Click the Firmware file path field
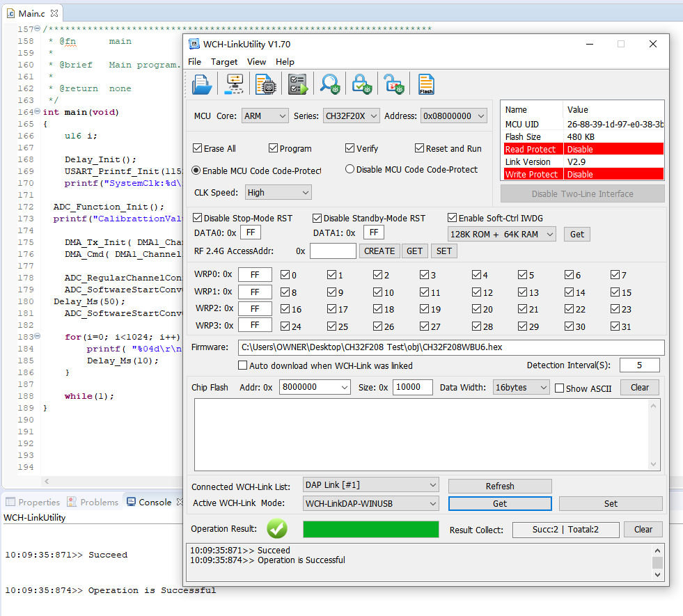This screenshot has height=616, width=683. [x=450, y=347]
